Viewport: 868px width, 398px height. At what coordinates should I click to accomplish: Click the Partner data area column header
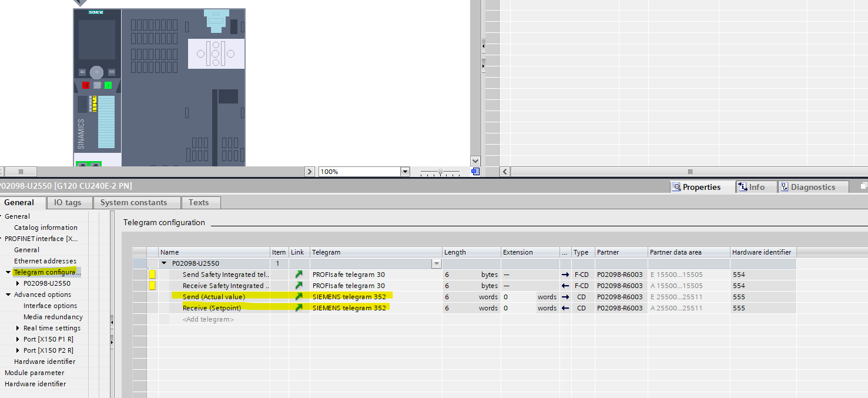689,252
